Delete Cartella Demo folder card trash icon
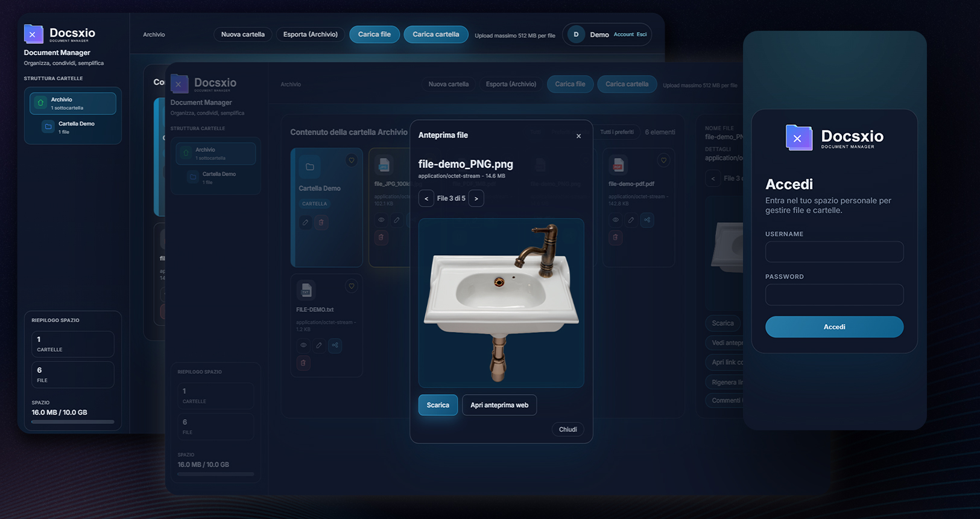The image size is (980, 519). point(321,223)
